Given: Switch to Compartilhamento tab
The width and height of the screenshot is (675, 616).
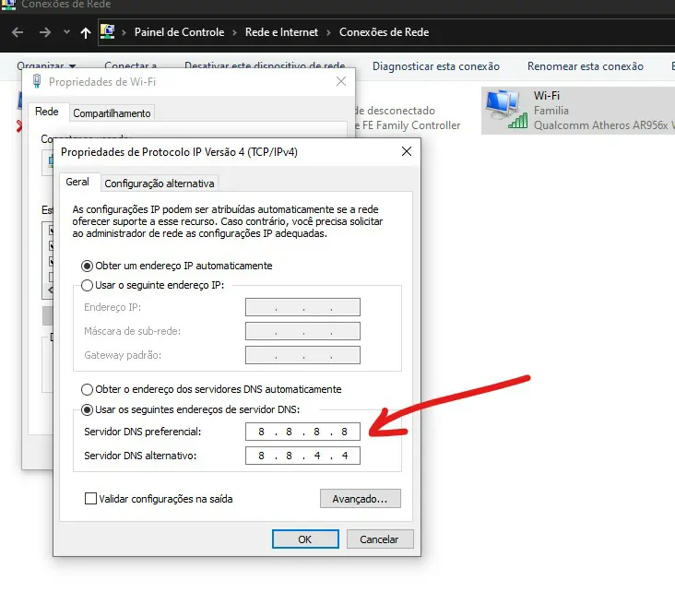Looking at the screenshot, I should (x=112, y=113).
